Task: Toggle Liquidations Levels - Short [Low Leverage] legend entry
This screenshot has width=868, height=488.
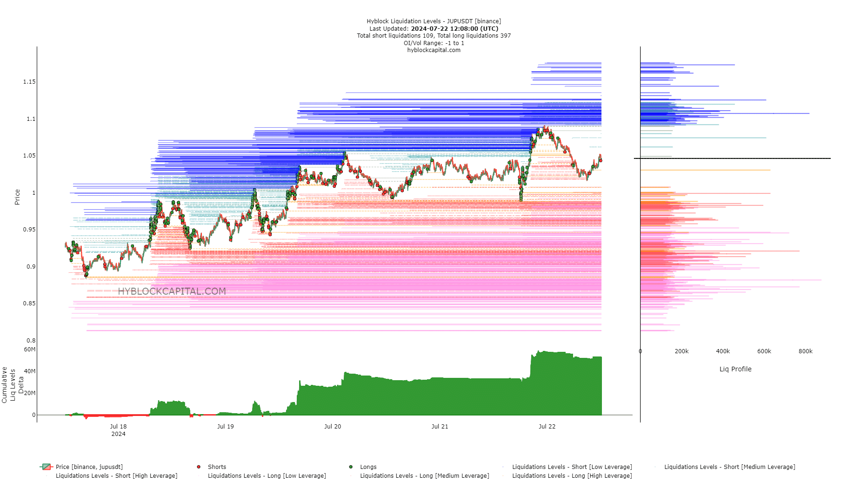Action: coord(572,467)
